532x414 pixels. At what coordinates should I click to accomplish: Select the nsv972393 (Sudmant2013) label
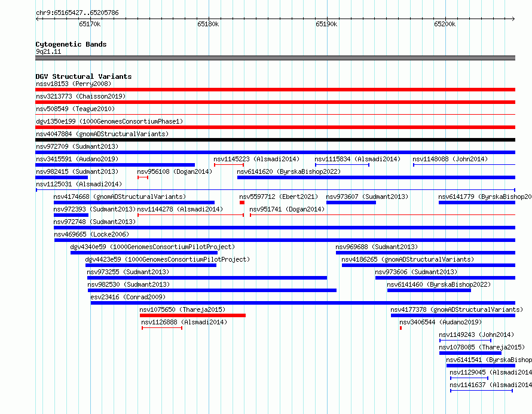coord(94,209)
